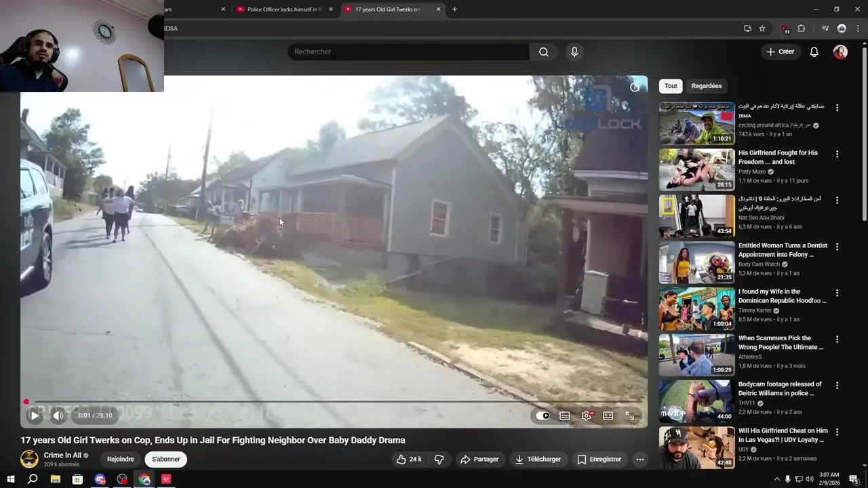Open 'When Scammers Pick the Wrong People' title
The height and width of the screenshot is (488, 868).
[781, 342]
